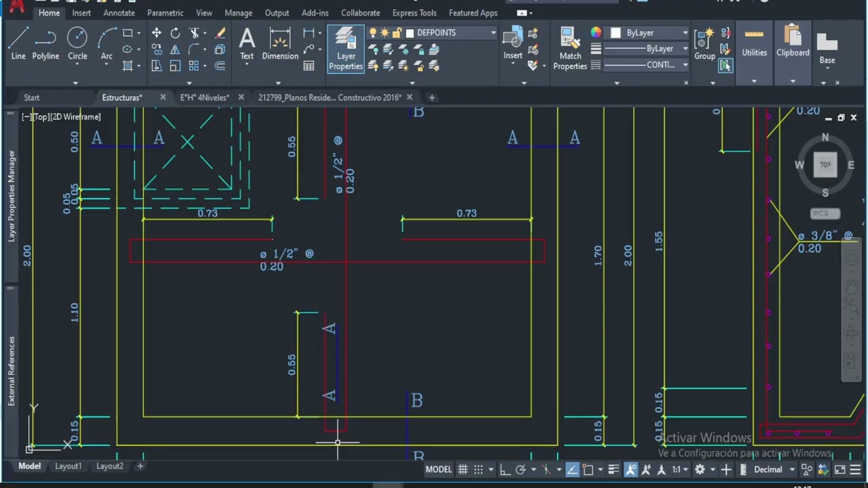Image resolution: width=868 pixels, height=488 pixels.
Task: Toggle lineweight display in status bar
Action: 614,470
